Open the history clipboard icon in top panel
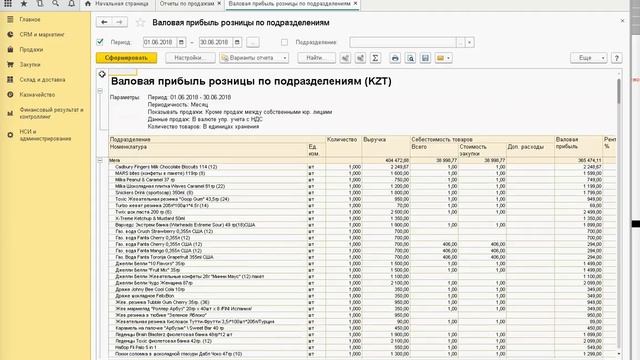 [x=40, y=4]
